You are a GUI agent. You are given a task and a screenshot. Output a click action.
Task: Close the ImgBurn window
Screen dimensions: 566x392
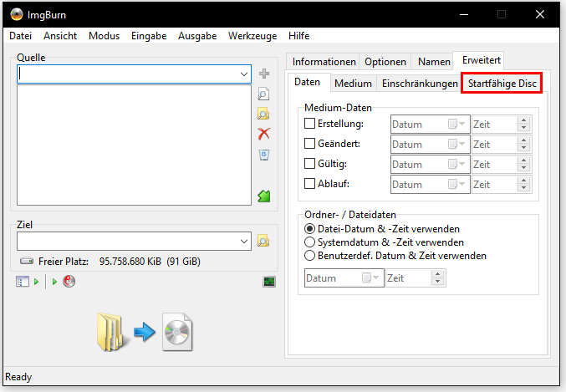[x=540, y=14]
